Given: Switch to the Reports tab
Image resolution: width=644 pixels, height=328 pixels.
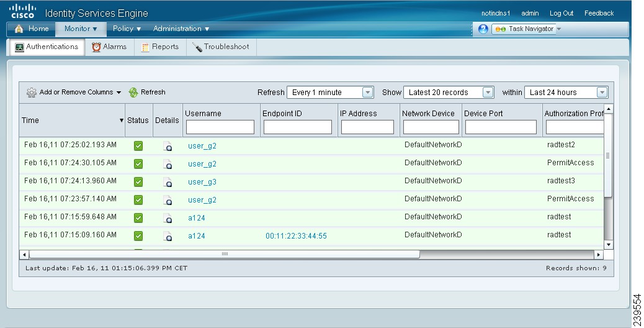Looking at the screenshot, I should point(160,47).
